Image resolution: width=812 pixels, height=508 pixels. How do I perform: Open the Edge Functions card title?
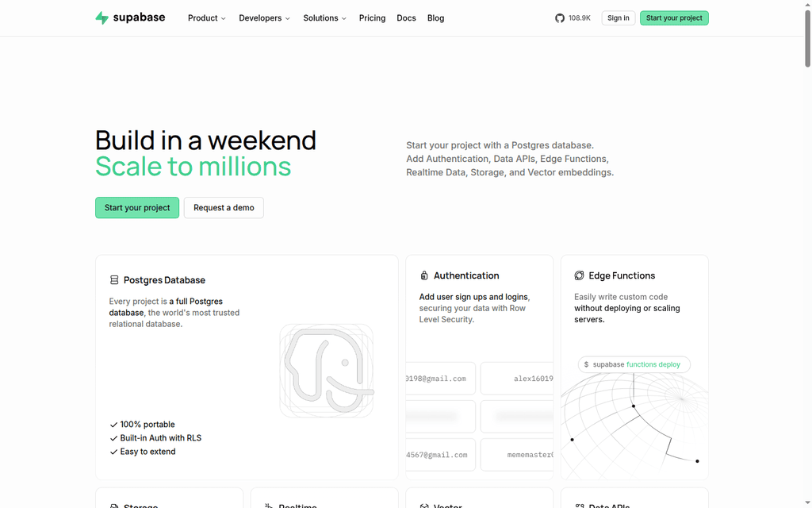pyautogui.click(x=622, y=275)
